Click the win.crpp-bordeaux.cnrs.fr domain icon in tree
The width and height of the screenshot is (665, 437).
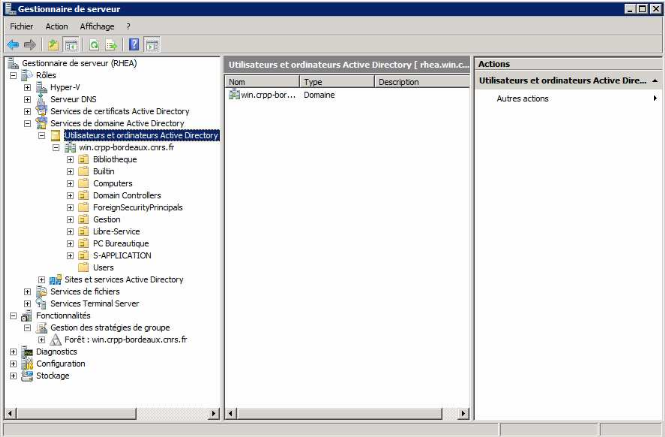coord(70,147)
